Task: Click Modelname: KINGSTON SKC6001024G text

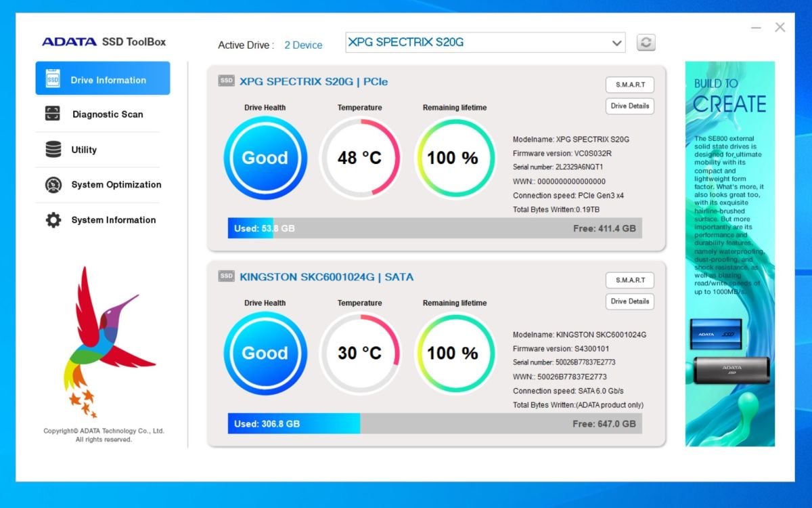Action: click(580, 335)
